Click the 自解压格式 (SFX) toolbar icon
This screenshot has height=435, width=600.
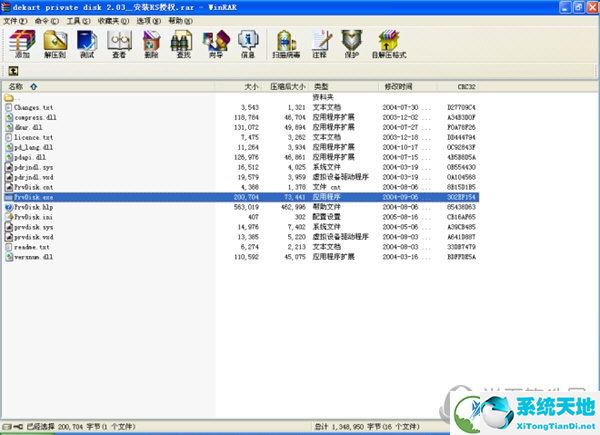tap(389, 44)
